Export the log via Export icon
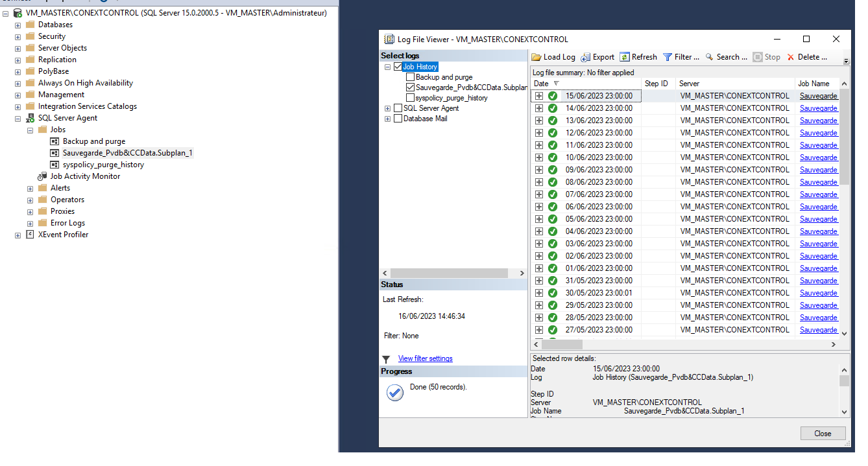The height and width of the screenshot is (466, 868). point(586,57)
